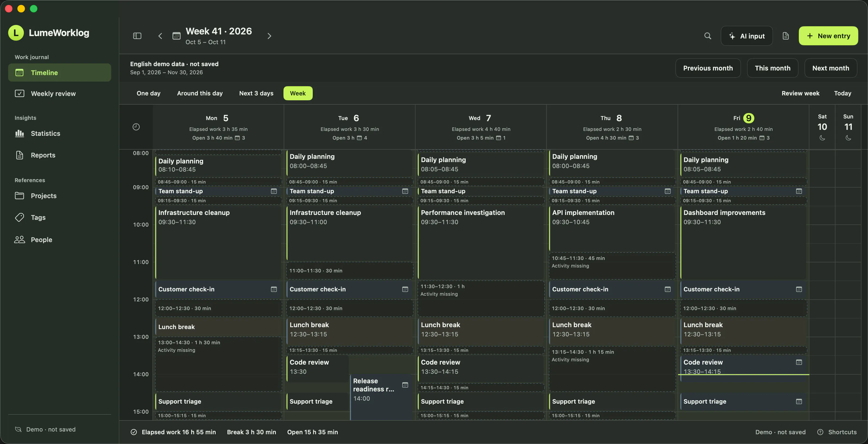
Task: Click Next month button
Action: tap(831, 68)
